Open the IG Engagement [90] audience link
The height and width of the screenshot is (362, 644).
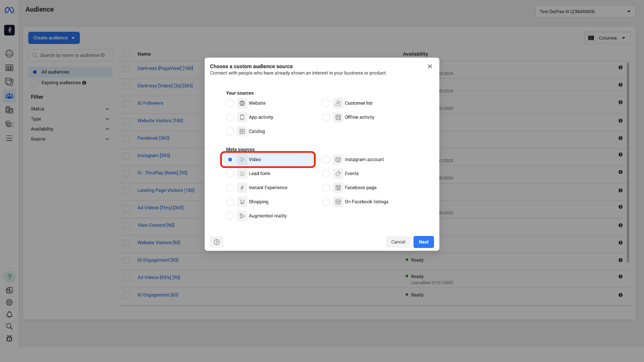pos(158,260)
